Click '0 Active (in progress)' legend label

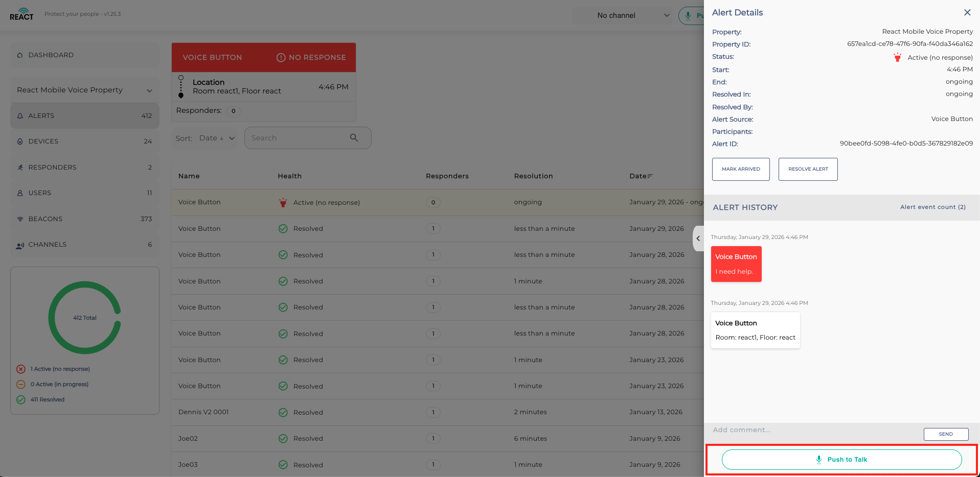[x=59, y=385]
